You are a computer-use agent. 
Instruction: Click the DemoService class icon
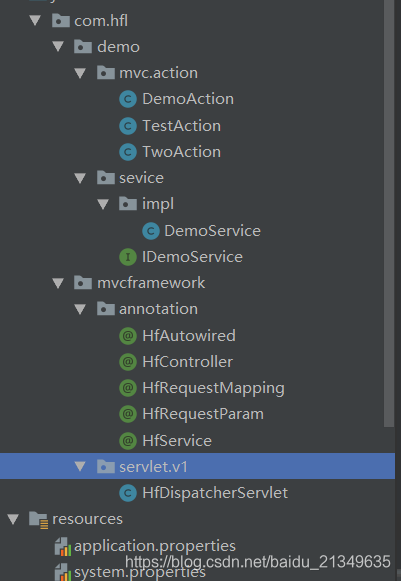tap(151, 231)
